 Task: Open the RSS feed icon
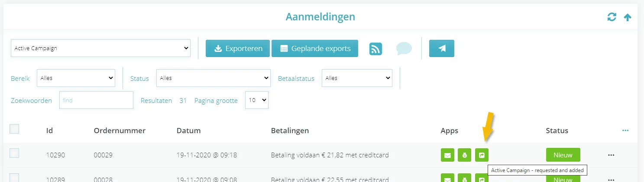coord(375,48)
